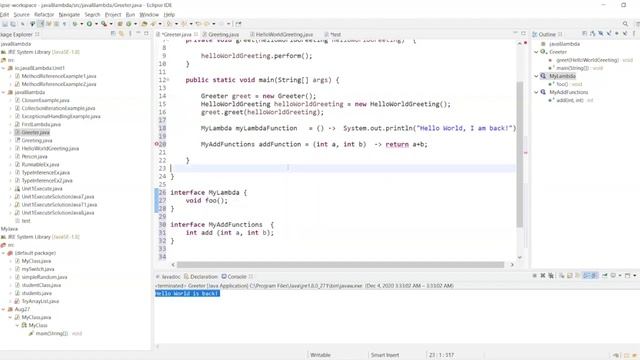
Task: Collapse the Aug27 project node
Action: (x=3, y=309)
